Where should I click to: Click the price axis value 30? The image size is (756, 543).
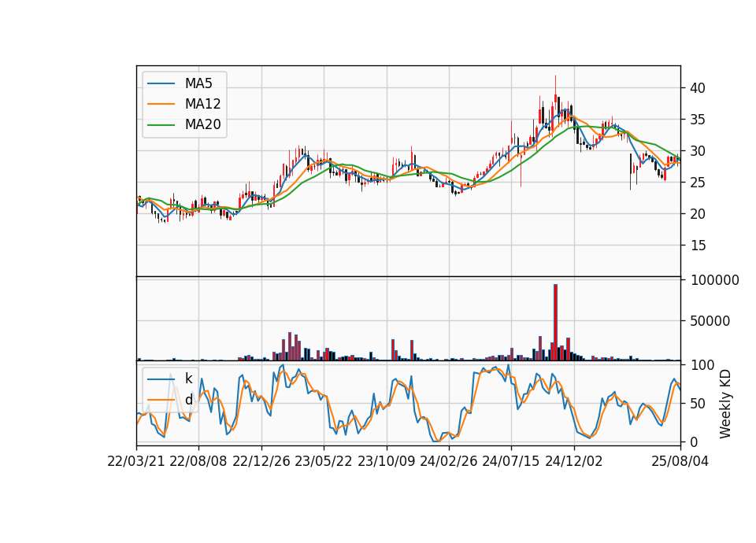(698, 151)
